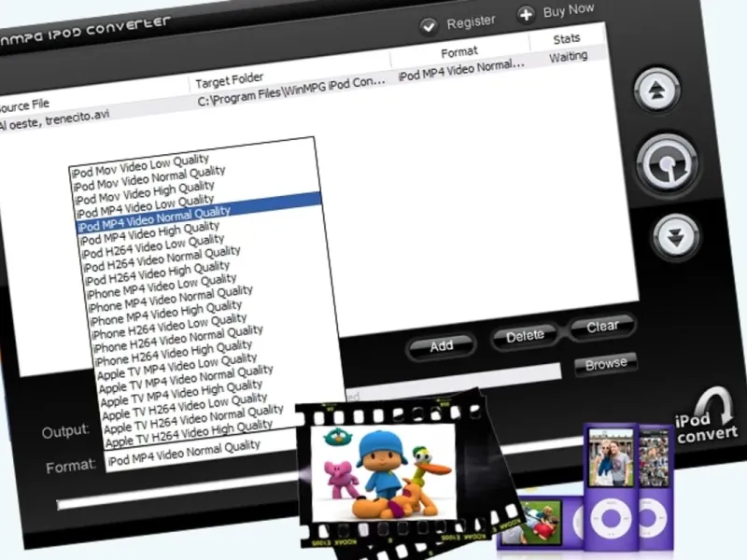The image size is (747, 560).
Task: Click the Buy Now plus icon
Action: (x=526, y=15)
